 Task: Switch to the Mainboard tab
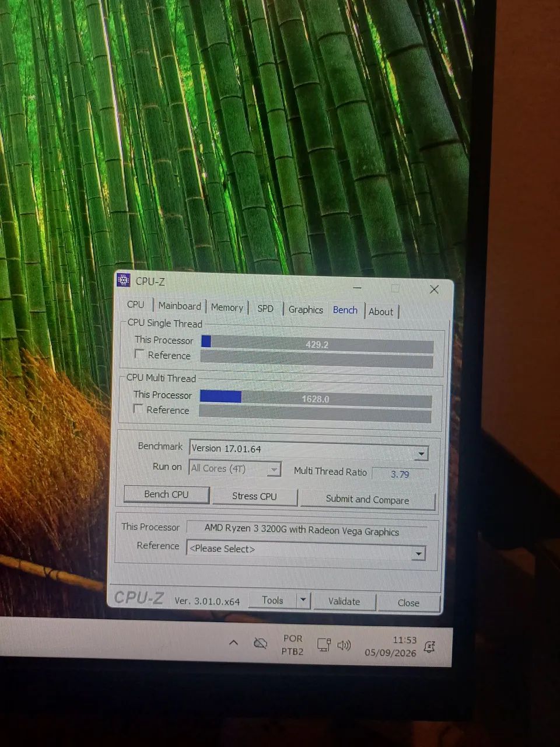pos(179,306)
